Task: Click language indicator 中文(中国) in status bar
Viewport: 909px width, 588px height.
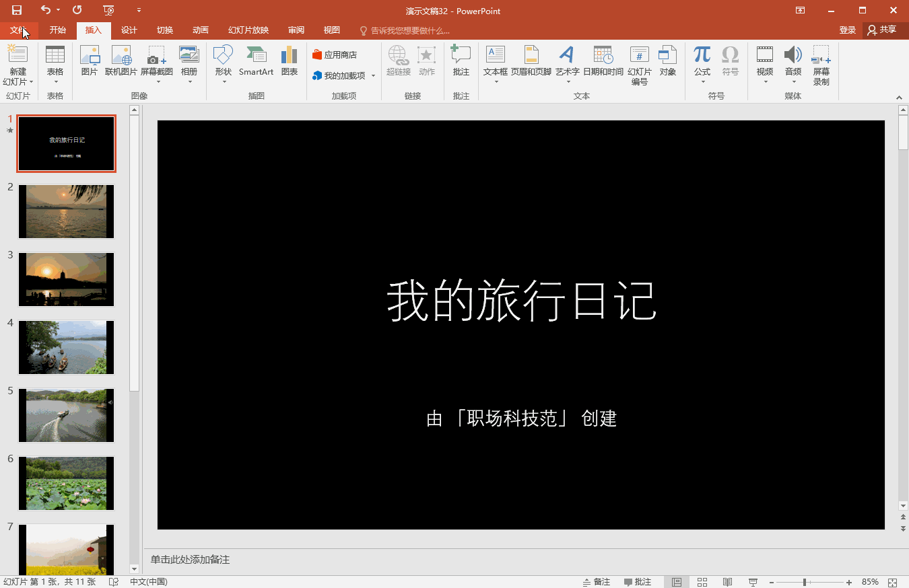Action: (149, 582)
